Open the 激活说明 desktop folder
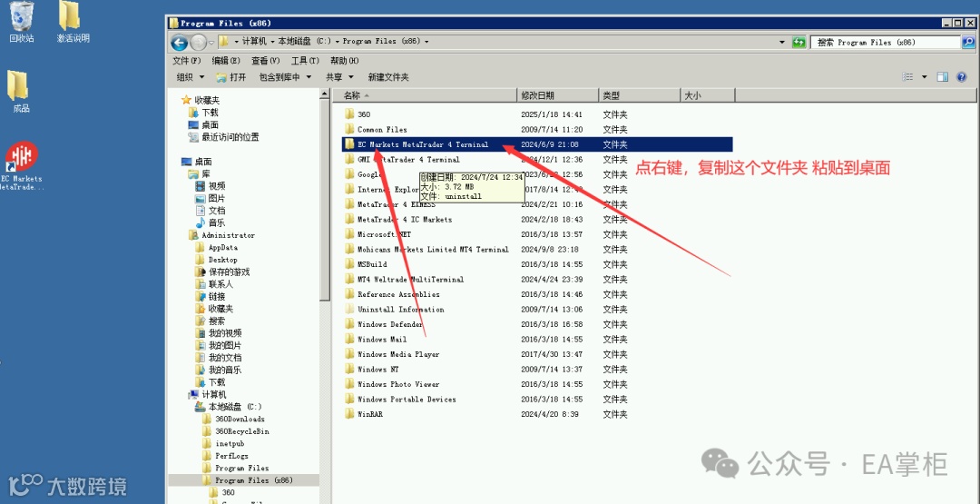Viewport: 980px width, 504px height. click(x=73, y=22)
